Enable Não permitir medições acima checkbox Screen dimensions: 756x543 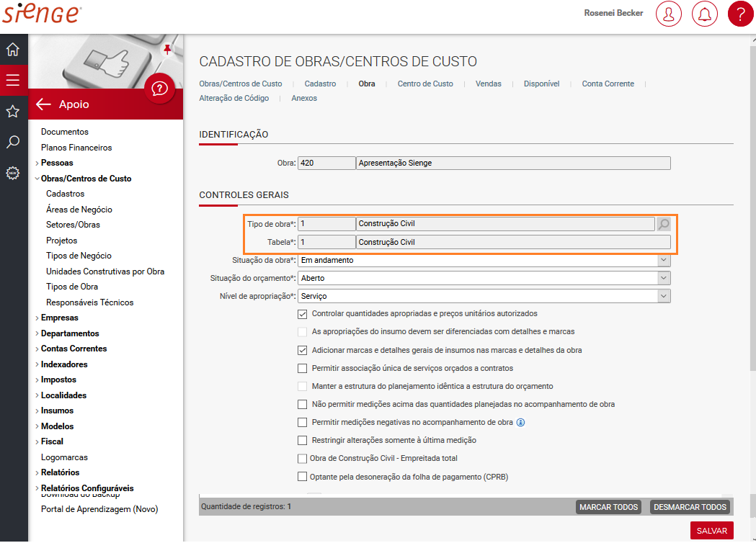pyautogui.click(x=302, y=405)
